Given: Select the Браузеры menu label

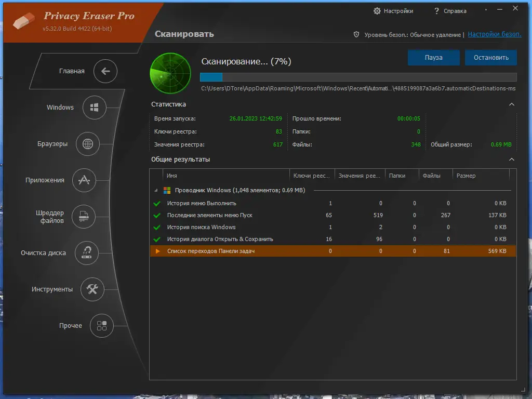Looking at the screenshot, I should (52, 143).
